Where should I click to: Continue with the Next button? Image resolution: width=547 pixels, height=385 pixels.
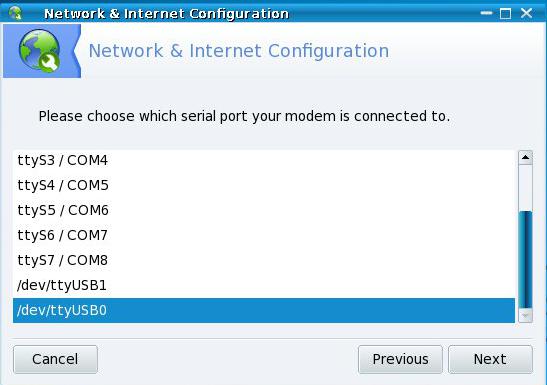tap(490, 359)
